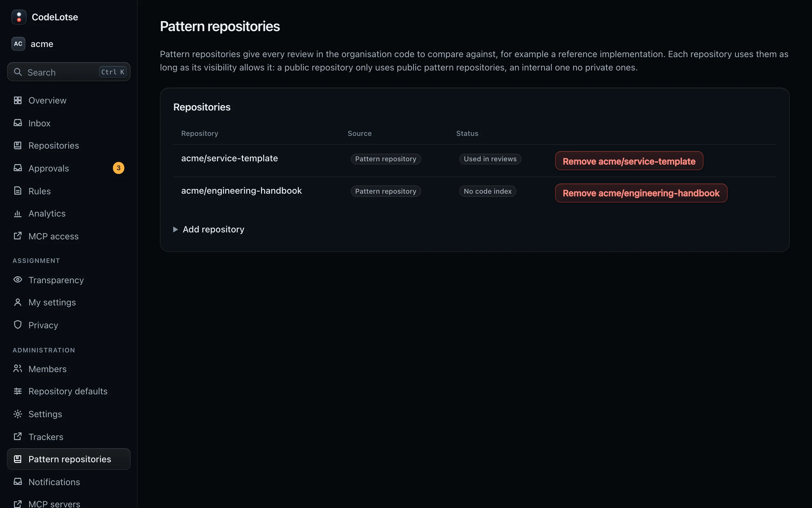This screenshot has width=812, height=508.
Task: Click the Status column header
Action: click(467, 133)
